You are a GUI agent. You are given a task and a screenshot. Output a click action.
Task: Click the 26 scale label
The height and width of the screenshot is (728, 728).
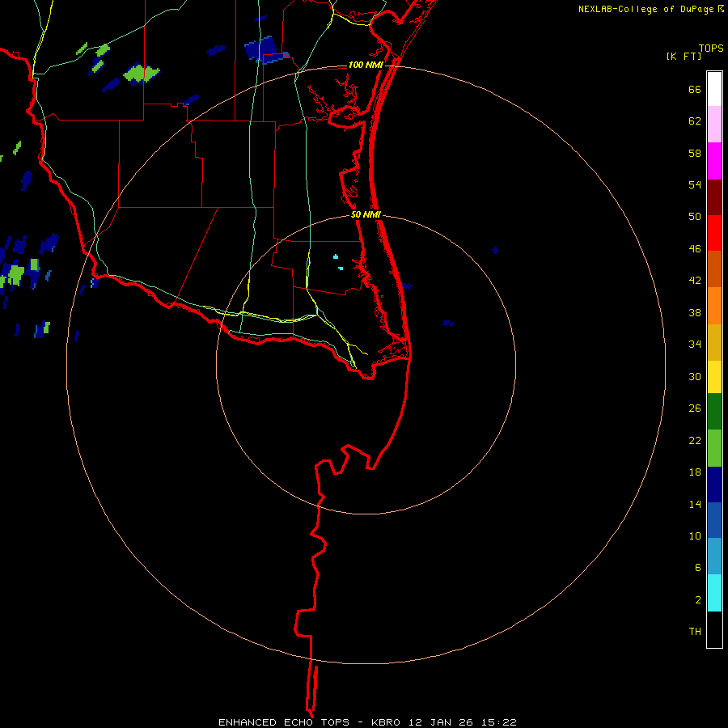pos(695,408)
